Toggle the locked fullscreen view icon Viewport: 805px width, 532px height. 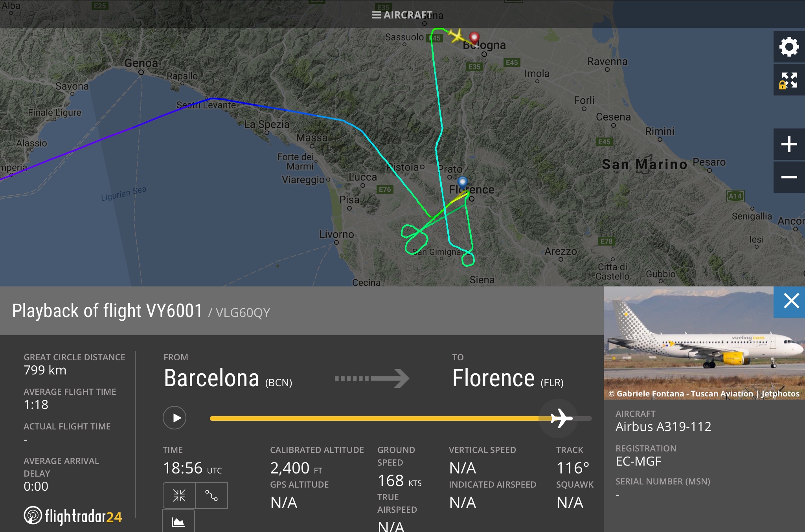pyautogui.click(x=789, y=81)
